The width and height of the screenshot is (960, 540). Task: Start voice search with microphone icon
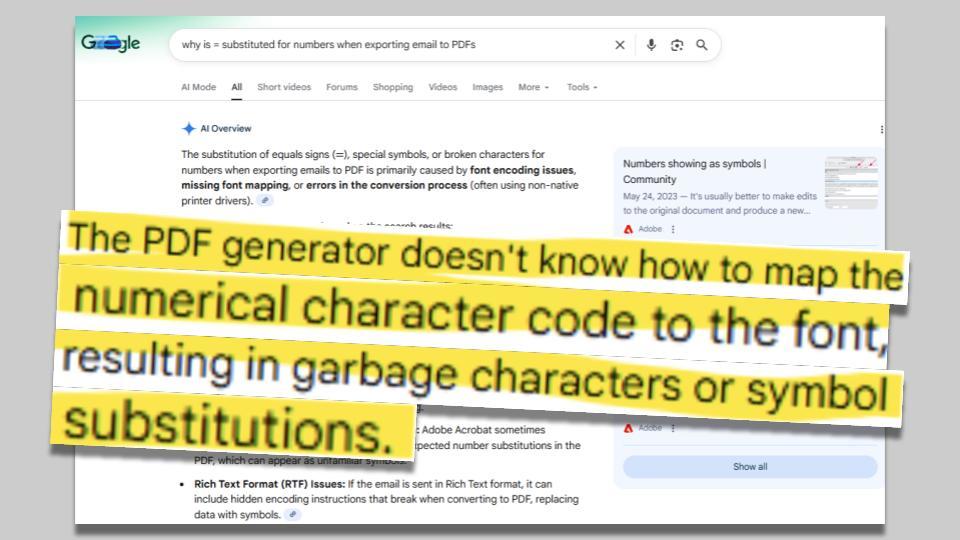pos(651,45)
